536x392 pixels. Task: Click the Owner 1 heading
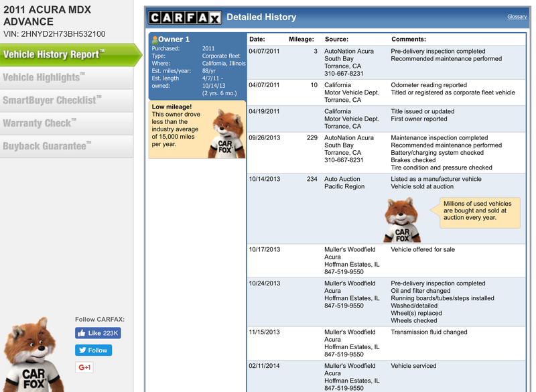tap(174, 40)
